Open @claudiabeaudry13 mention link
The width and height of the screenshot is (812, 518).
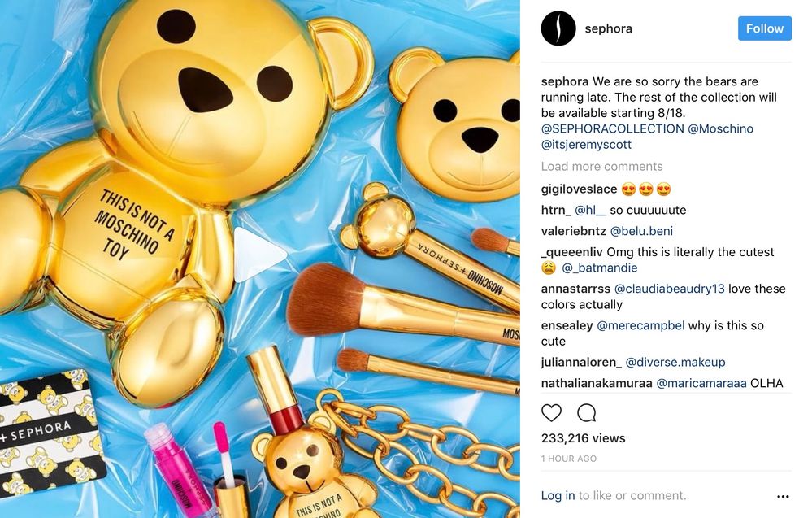click(x=669, y=289)
